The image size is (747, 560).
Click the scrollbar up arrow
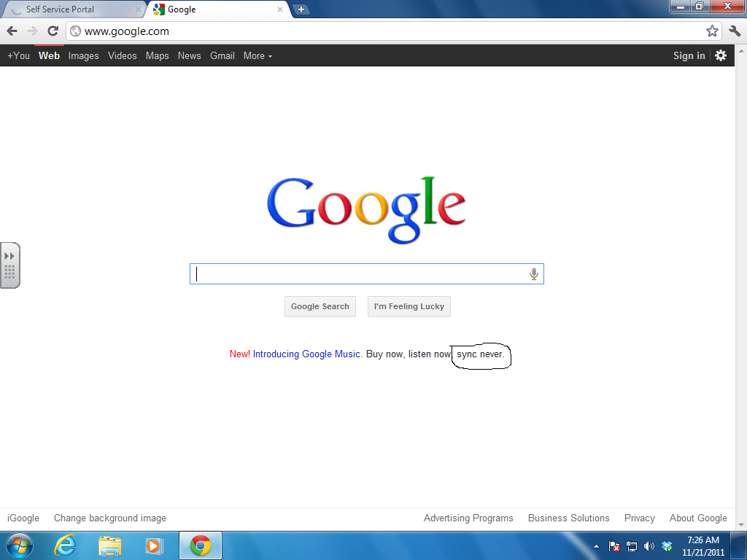[741, 50]
